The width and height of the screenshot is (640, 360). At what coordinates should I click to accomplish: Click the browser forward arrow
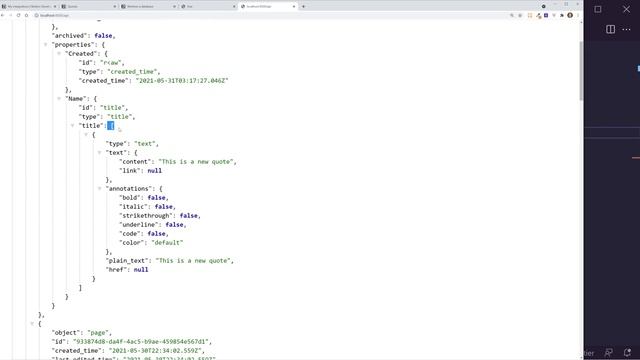click(x=11, y=15)
